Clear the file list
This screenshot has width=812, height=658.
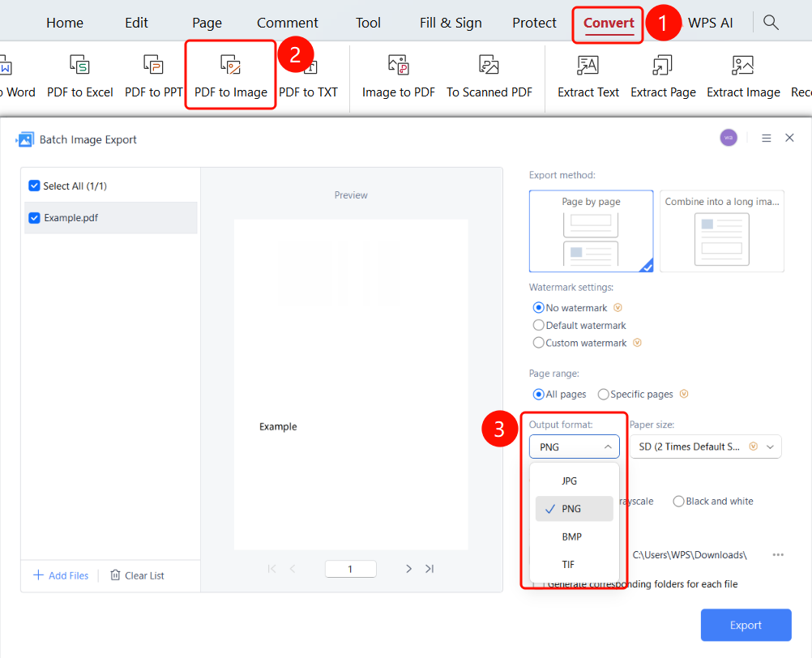coord(137,575)
